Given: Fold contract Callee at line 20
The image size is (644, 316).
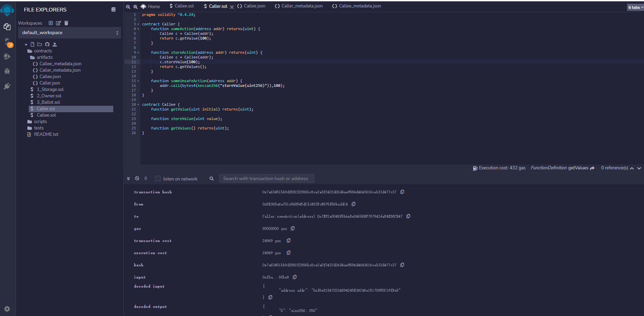Looking at the screenshot, I should coord(138,105).
